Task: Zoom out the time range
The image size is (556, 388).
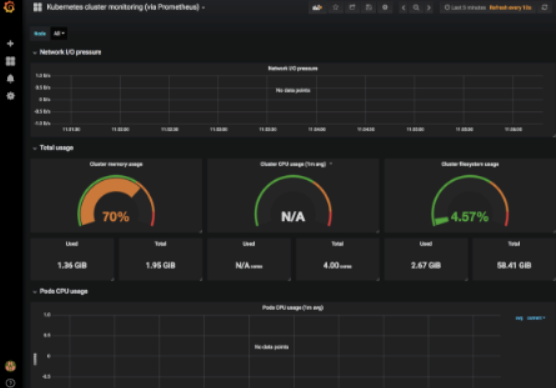Action: [416, 7]
